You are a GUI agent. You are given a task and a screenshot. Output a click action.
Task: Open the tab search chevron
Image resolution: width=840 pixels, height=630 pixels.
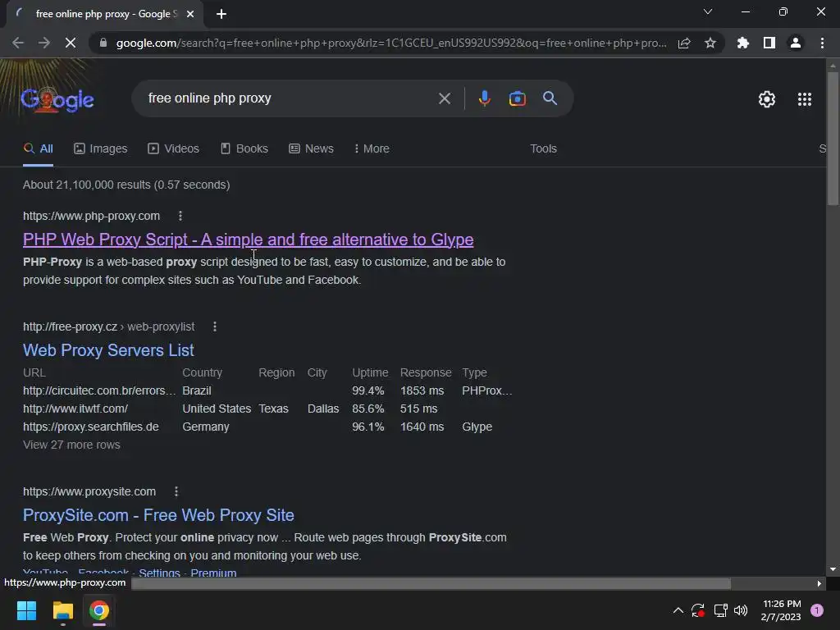pos(708,11)
